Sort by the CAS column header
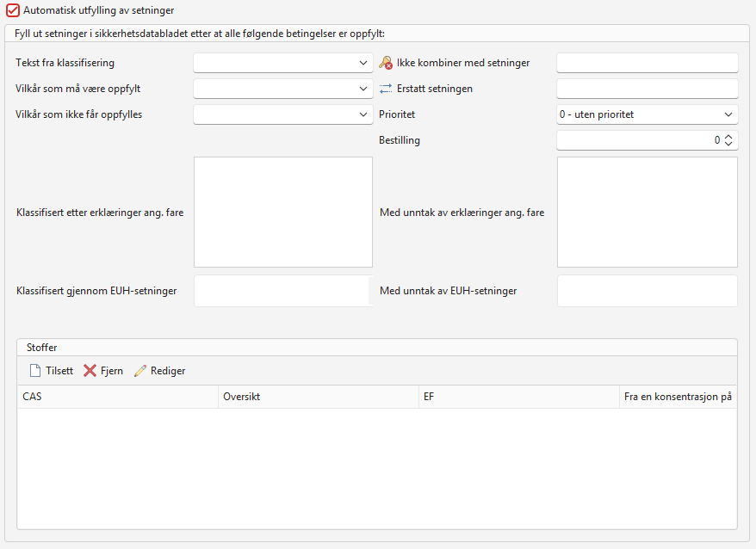The image size is (756, 549). (x=118, y=397)
